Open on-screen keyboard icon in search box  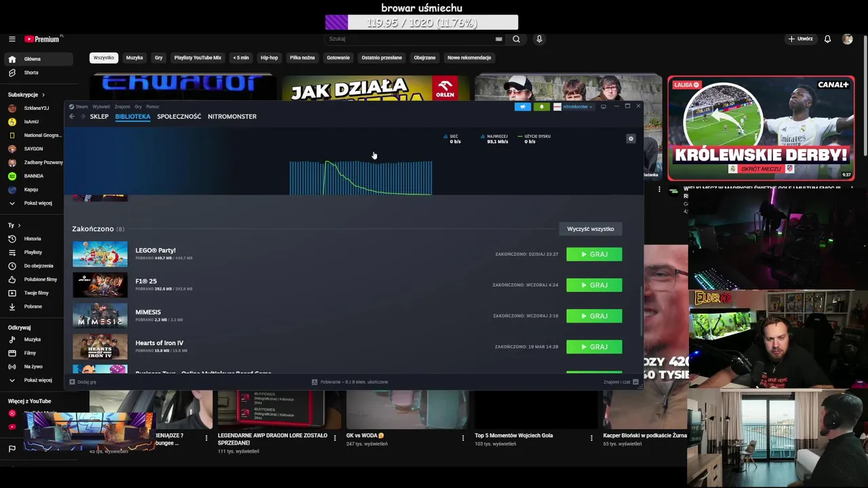(x=498, y=39)
